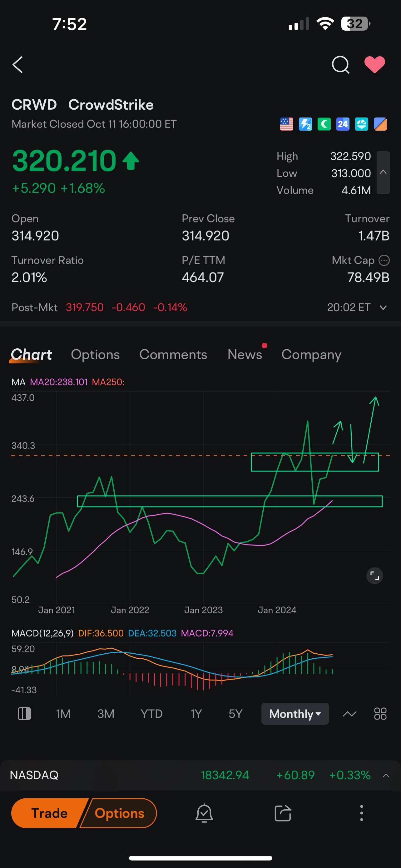Select the 1Y time range
This screenshot has width=401, height=868.
click(x=196, y=714)
